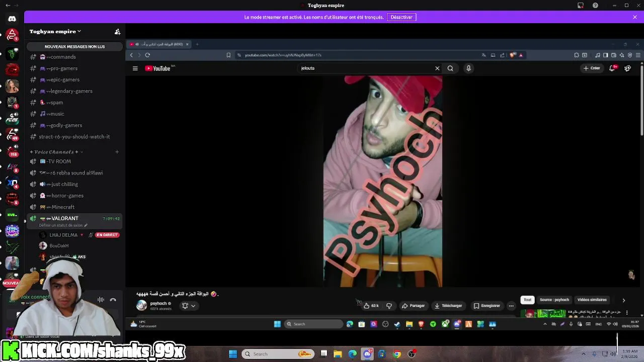
Task: Open Discord direct messages home icon
Action: coord(12,19)
